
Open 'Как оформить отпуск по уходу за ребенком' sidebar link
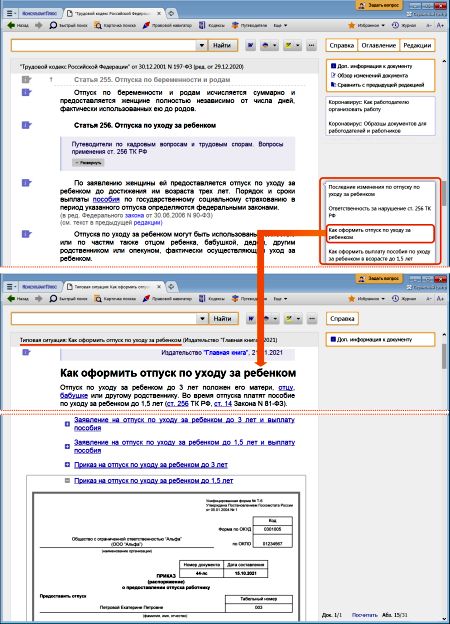380,234
